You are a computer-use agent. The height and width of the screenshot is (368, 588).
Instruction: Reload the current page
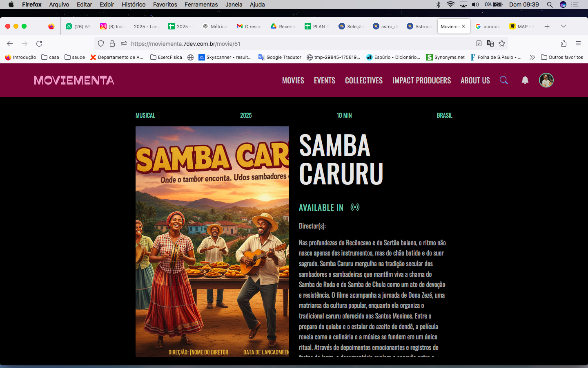coord(39,43)
